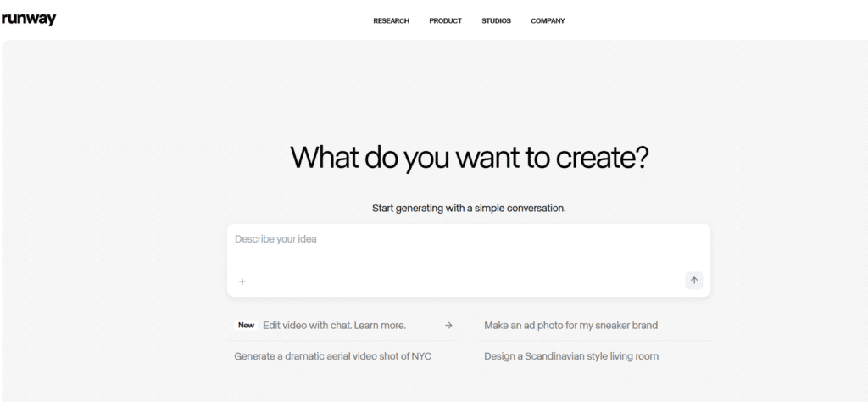Screen dimensions: 868x402
Task: Click the Runway logo
Action: coord(28,20)
